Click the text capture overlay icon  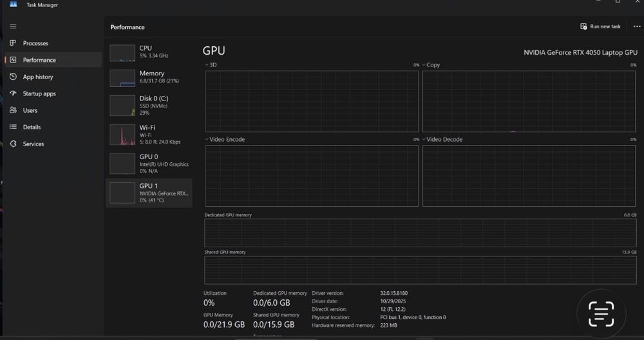coord(601,314)
